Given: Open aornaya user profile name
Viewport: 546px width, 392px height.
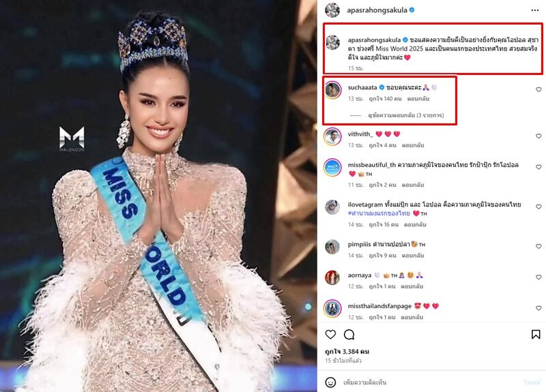Looking at the screenshot, I should 360,275.
